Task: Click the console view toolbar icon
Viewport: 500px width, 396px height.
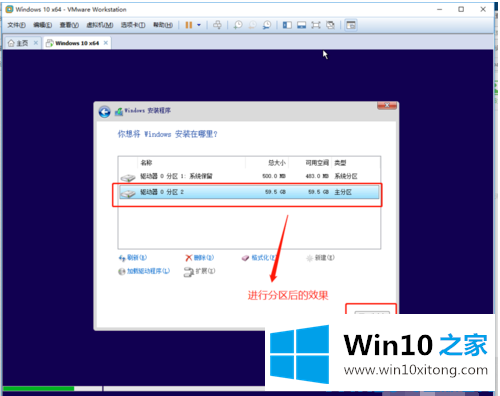Action: (351, 25)
